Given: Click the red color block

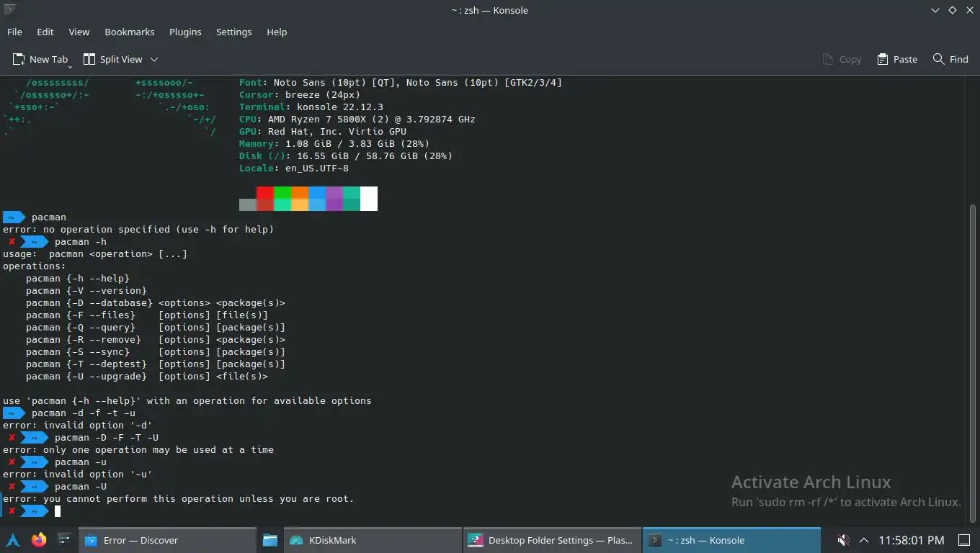Looking at the screenshot, I should (x=265, y=199).
